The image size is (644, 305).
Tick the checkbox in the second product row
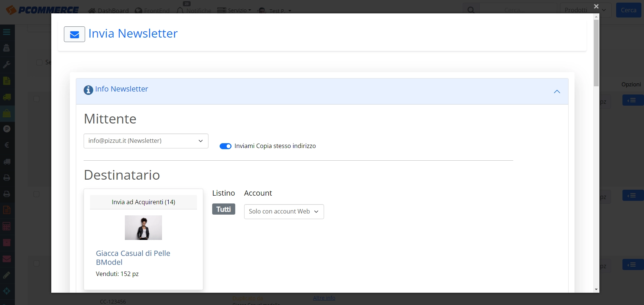[36, 194]
